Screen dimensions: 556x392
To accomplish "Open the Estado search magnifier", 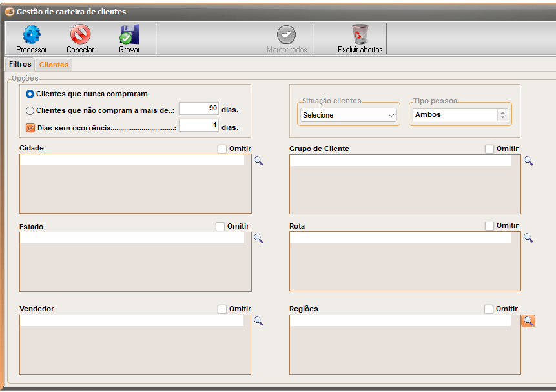I will pos(258,238).
